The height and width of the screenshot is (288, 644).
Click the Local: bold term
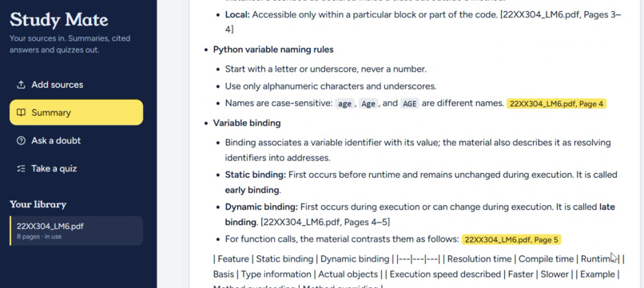point(237,15)
